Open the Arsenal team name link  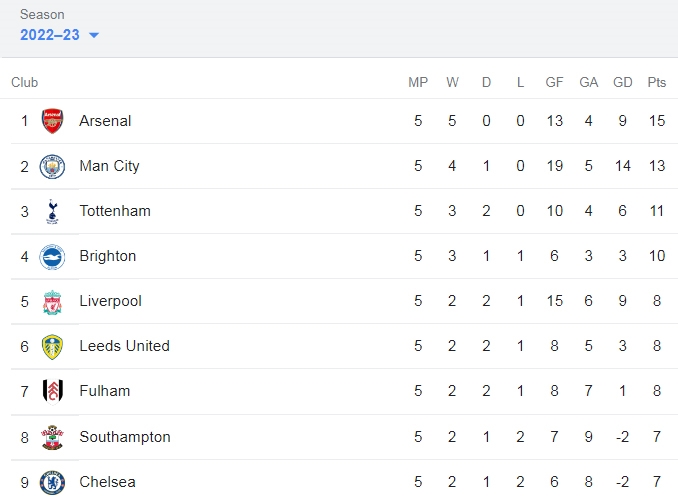coord(105,121)
